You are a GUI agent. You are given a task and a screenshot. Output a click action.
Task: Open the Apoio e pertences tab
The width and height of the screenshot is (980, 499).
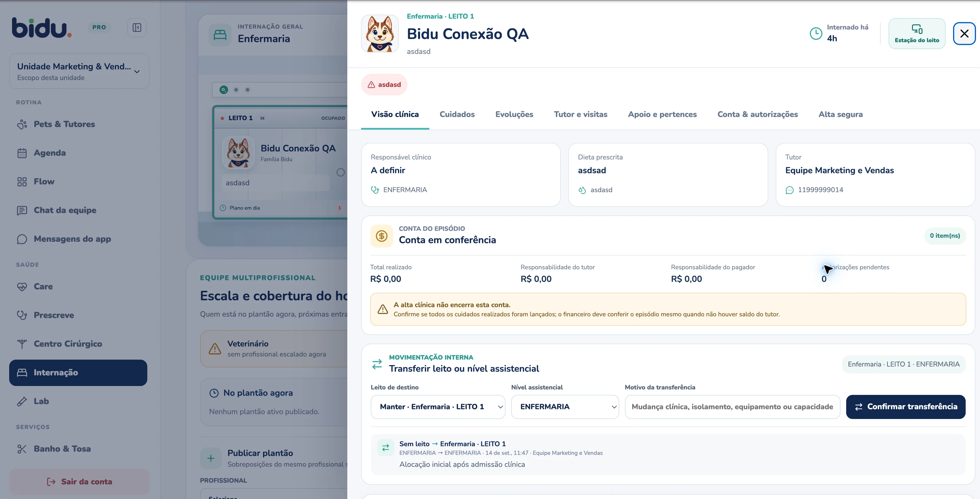click(x=662, y=114)
